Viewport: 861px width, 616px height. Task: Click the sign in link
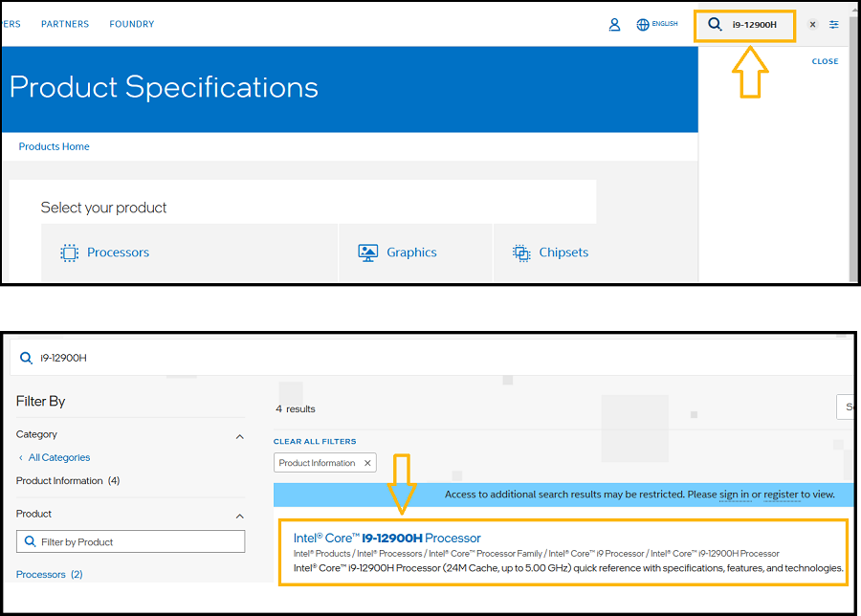(x=734, y=495)
